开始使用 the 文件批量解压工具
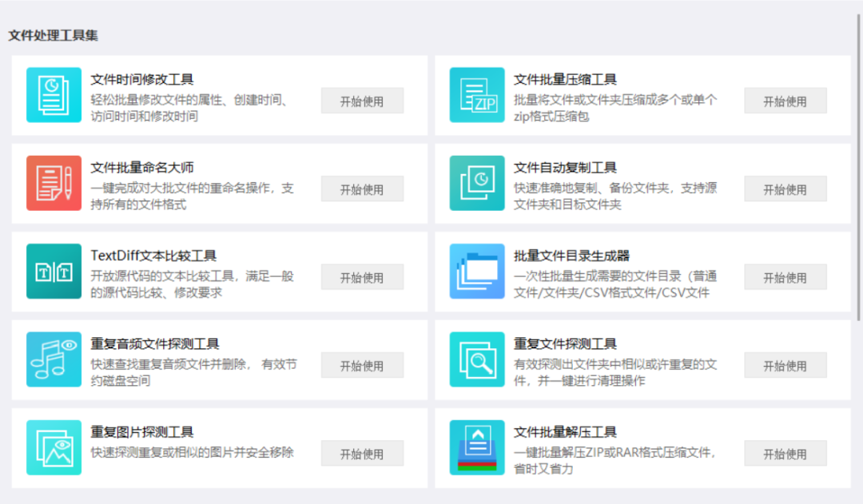 click(x=785, y=453)
